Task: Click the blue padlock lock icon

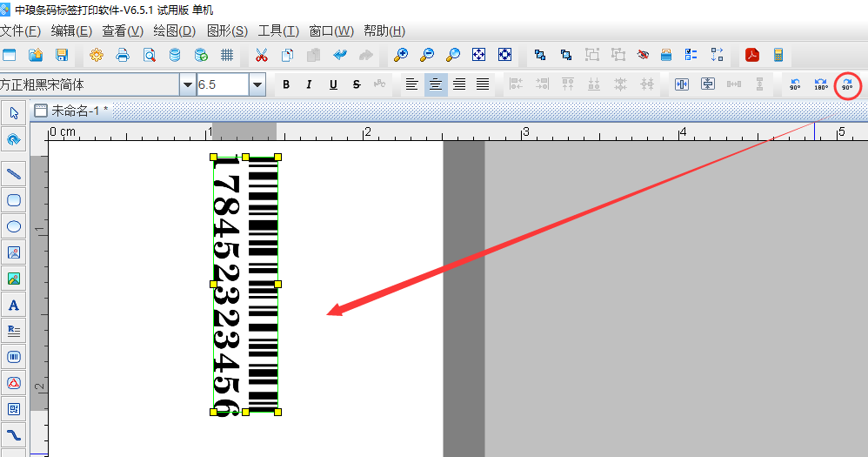Action: [666, 54]
